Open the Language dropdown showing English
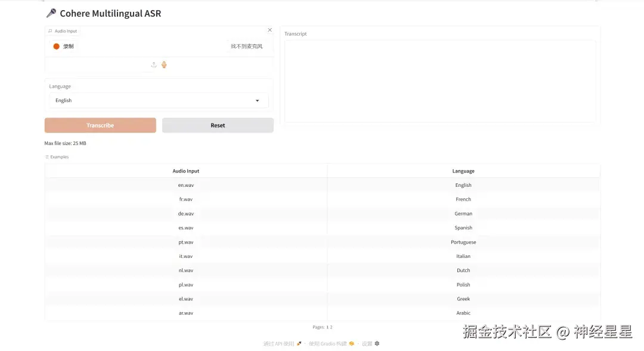 pyautogui.click(x=159, y=100)
